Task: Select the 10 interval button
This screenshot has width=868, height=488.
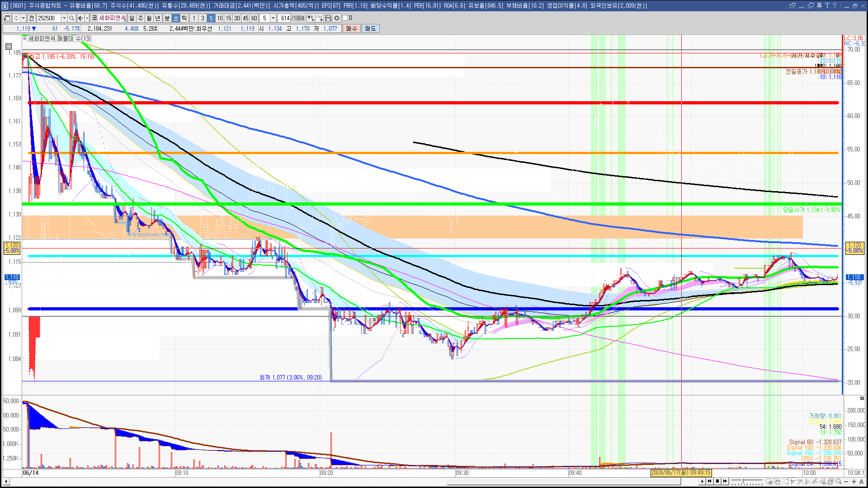Action: pos(220,18)
